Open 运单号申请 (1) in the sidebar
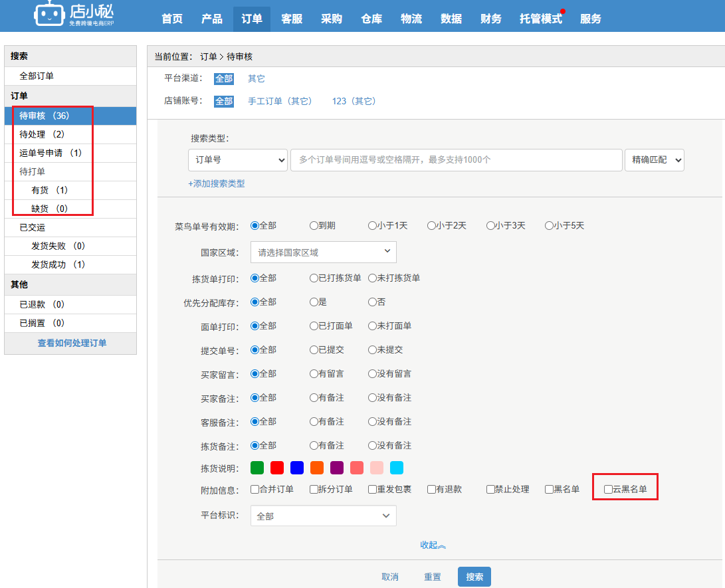The width and height of the screenshot is (725, 588). (70, 153)
